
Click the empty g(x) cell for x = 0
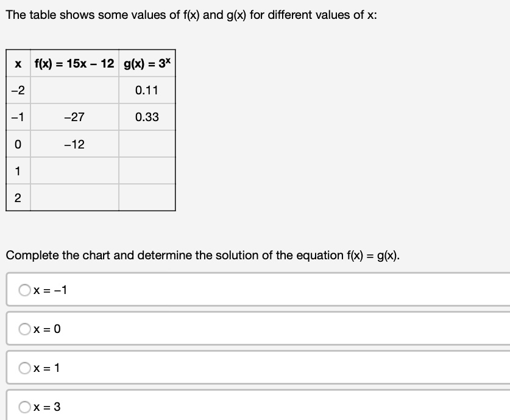pyautogui.click(x=146, y=144)
